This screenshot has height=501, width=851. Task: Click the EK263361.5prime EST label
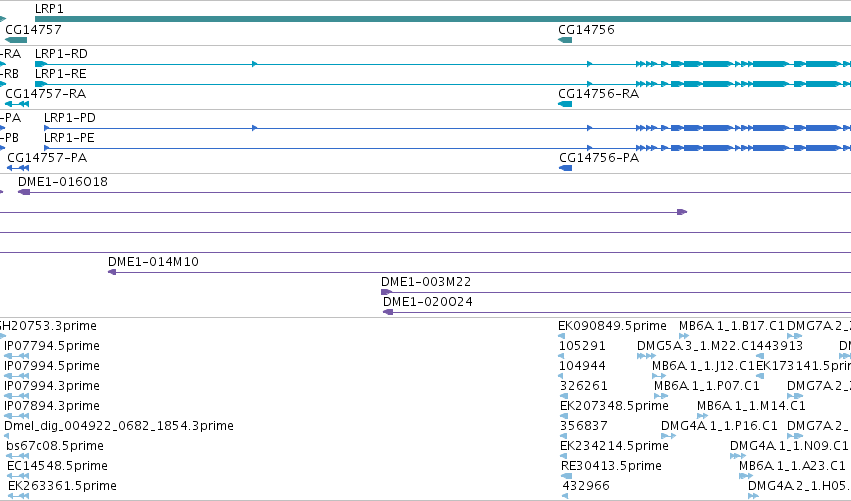[x=62, y=486]
